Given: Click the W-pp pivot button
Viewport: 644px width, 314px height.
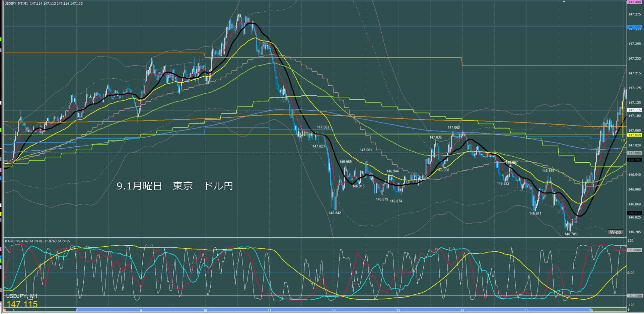Looking at the screenshot, I should [x=615, y=232].
